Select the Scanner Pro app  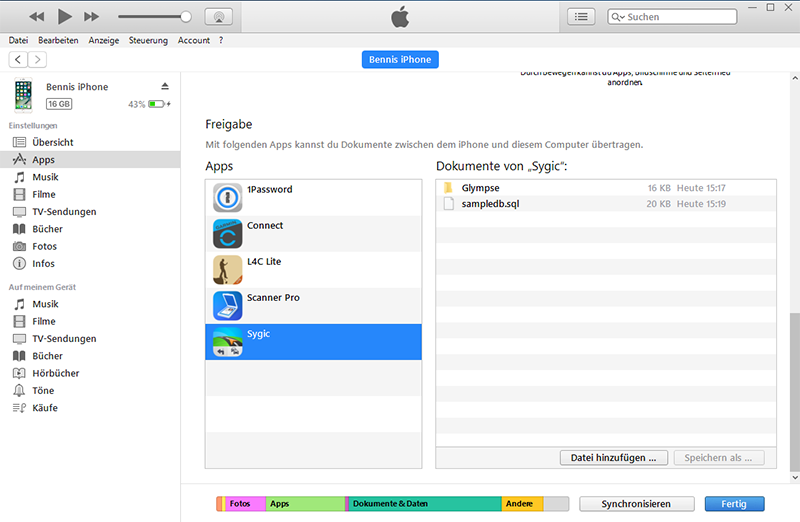(273, 298)
